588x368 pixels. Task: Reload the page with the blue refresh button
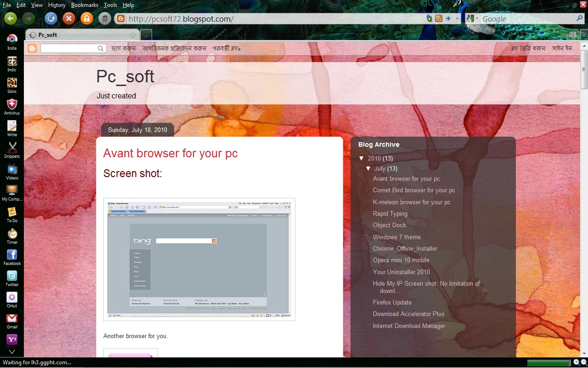coord(51,18)
